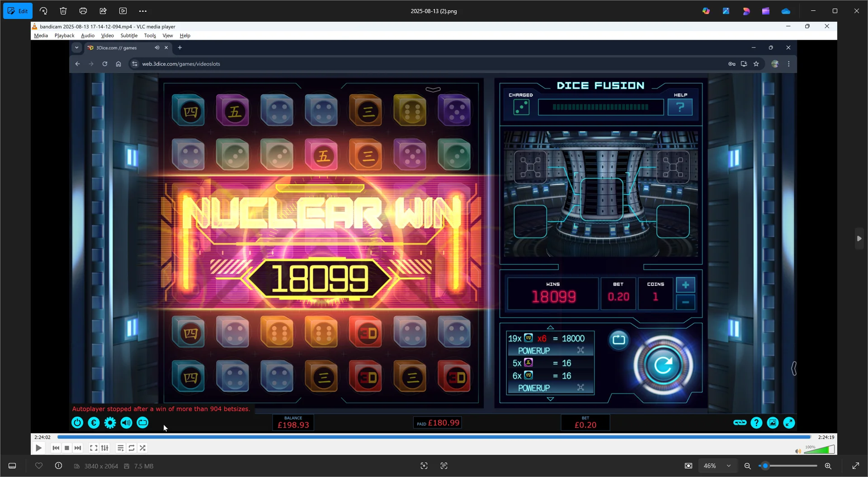Open the browser profile avatar

pos(775,64)
